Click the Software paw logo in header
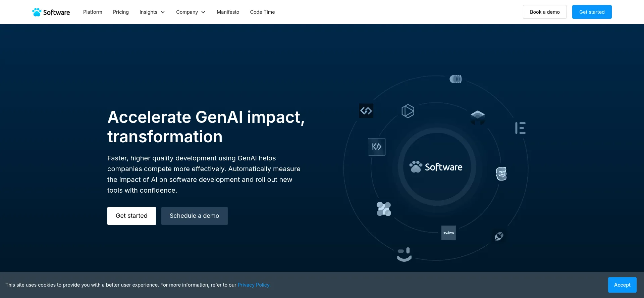The image size is (644, 298). 51,12
